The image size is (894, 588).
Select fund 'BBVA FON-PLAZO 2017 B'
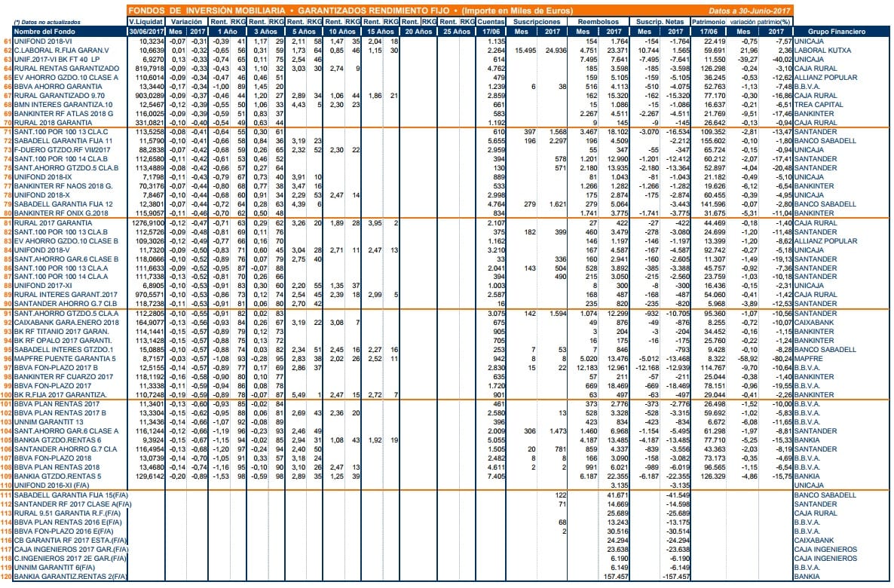pos(56,368)
